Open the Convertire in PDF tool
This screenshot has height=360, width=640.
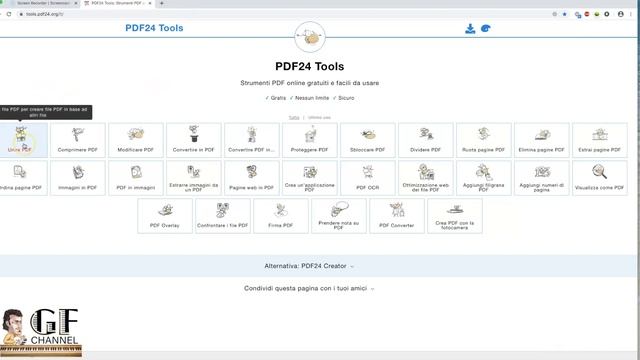click(x=193, y=140)
